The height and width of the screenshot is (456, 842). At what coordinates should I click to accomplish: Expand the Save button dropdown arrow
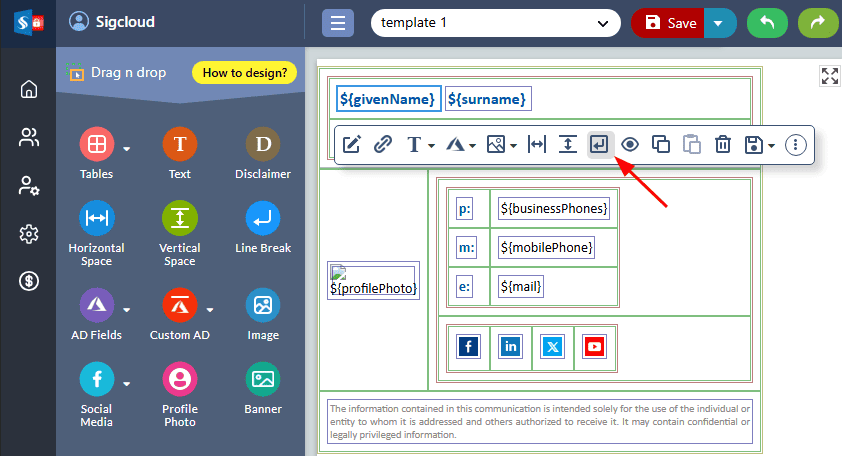point(719,23)
